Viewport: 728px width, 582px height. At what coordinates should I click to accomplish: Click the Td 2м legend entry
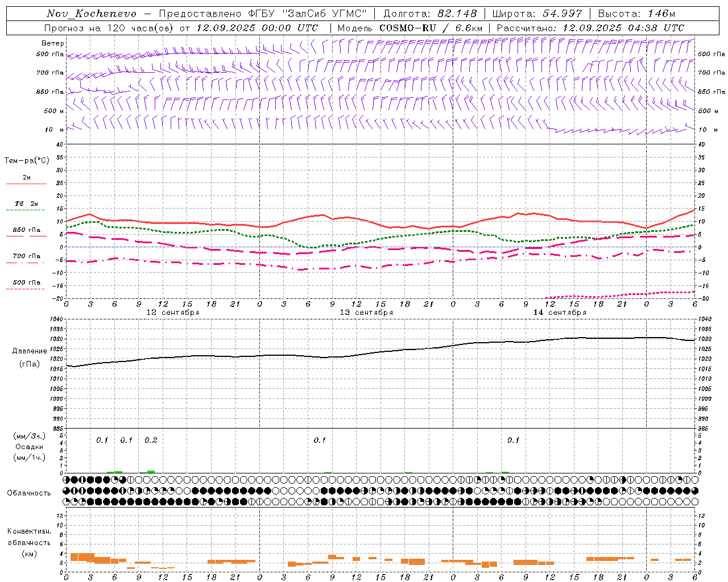tap(27, 203)
